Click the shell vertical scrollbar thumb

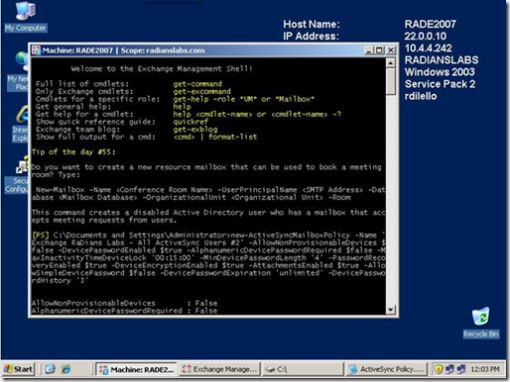(391, 81)
